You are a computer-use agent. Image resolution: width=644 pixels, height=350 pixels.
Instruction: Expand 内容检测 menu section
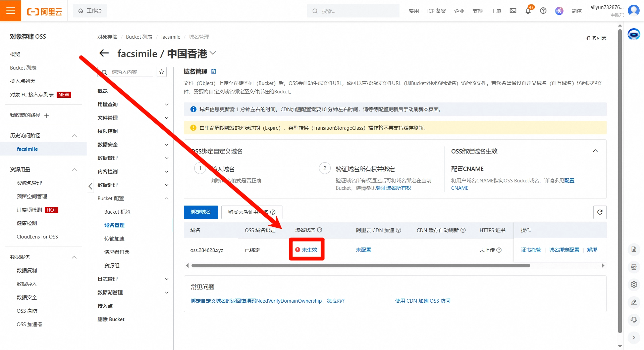tap(166, 172)
